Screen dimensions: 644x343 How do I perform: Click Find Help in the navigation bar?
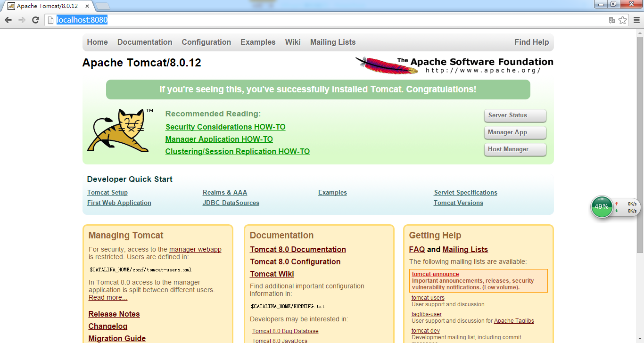click(532, 42)
